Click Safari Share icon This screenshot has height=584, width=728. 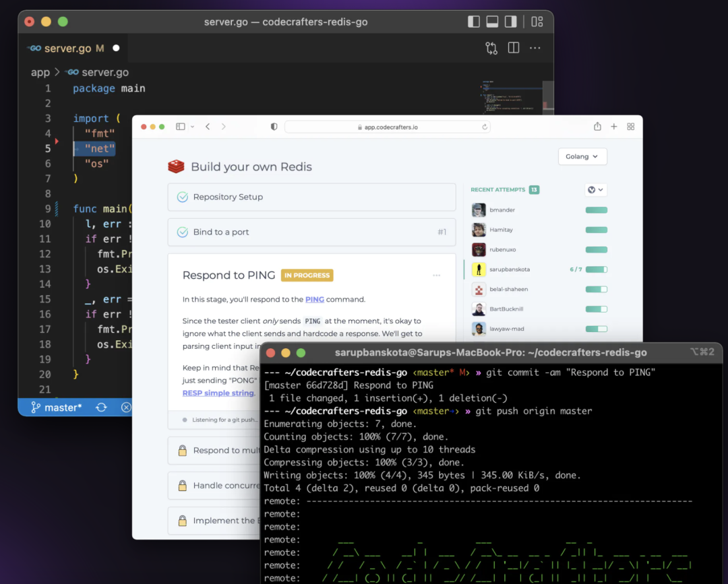coord(597,126)
